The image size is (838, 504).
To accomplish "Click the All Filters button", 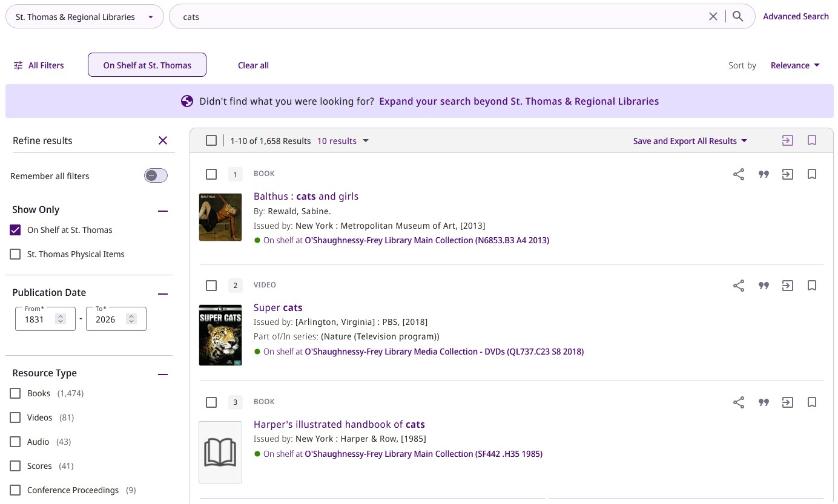I will (39, 65).
